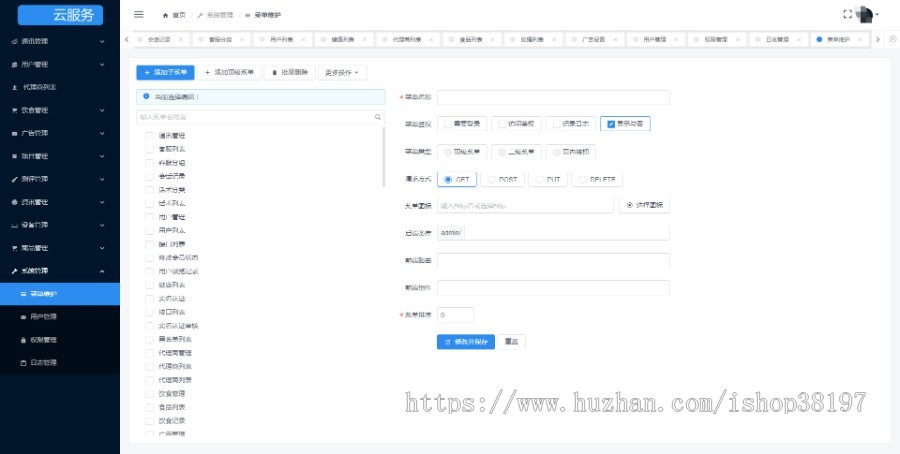Click the circular tab options icon at far right
The image size is (900, 454).
pyautogui.click(x=893, y=39)
